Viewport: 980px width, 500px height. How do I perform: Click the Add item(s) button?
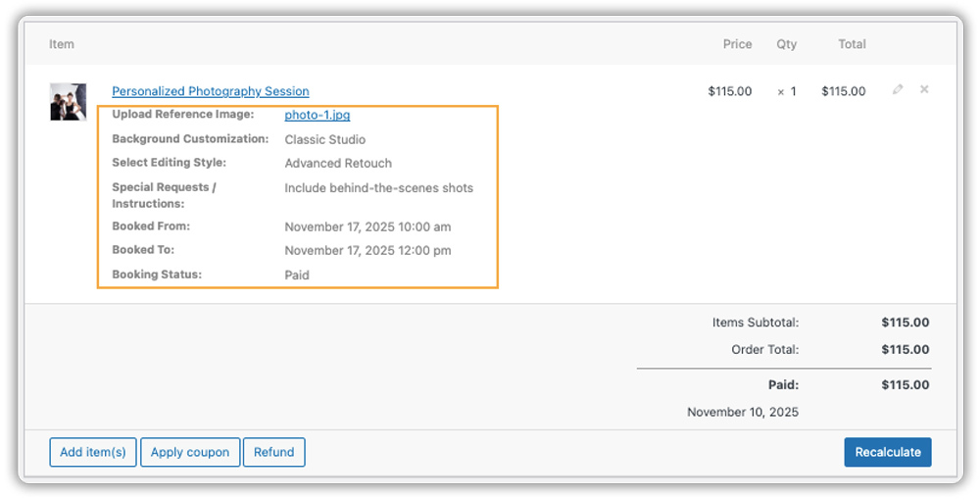point(93,452)
